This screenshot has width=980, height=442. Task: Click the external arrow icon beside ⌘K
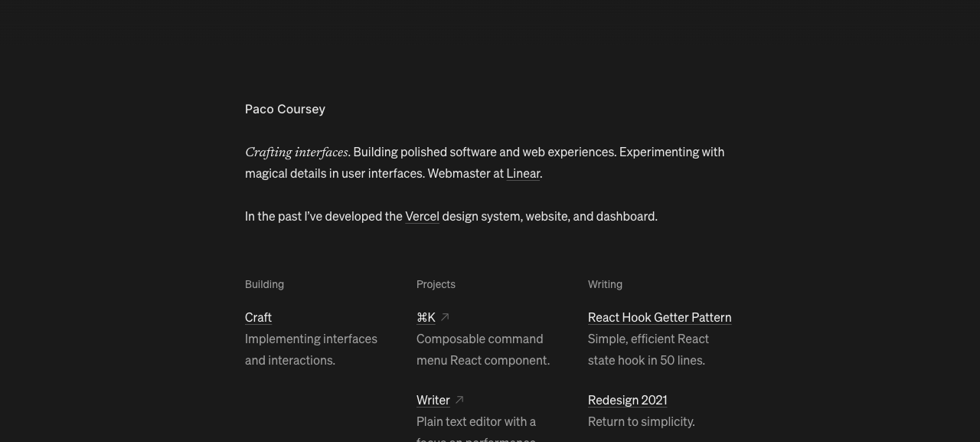pos(445,317)
